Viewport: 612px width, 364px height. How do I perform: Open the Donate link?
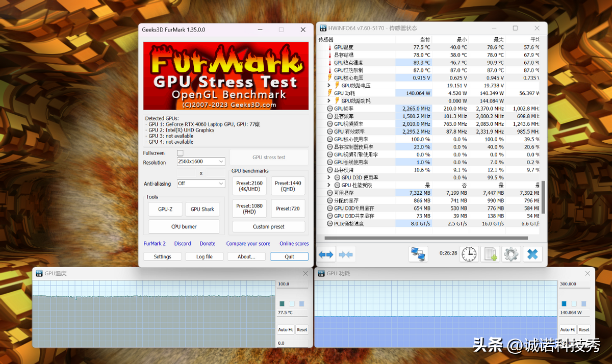coord(208,244)
